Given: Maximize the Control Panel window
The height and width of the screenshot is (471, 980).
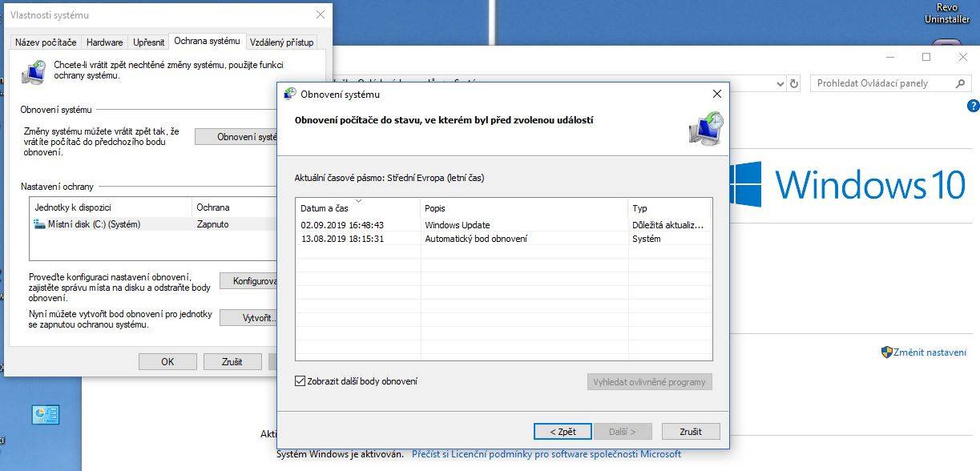Looking at the screenshot, I should [926, 57].
